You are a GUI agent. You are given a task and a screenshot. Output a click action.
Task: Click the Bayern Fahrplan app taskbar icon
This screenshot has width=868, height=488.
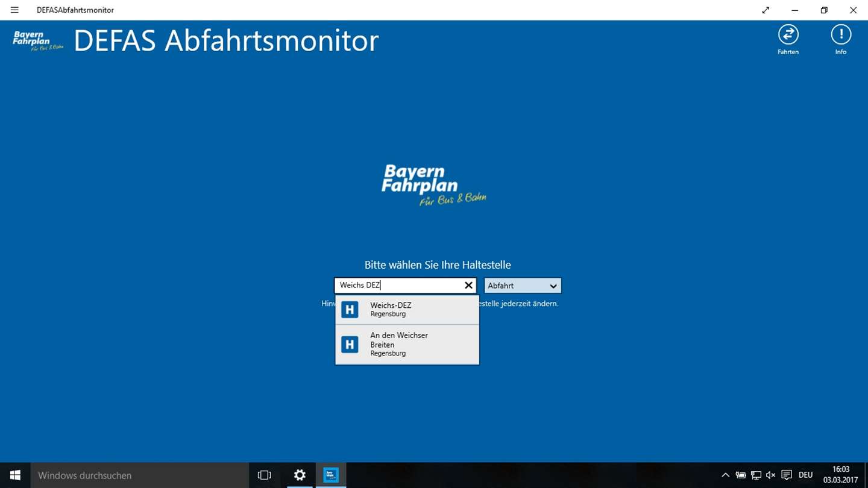[331, 475]
